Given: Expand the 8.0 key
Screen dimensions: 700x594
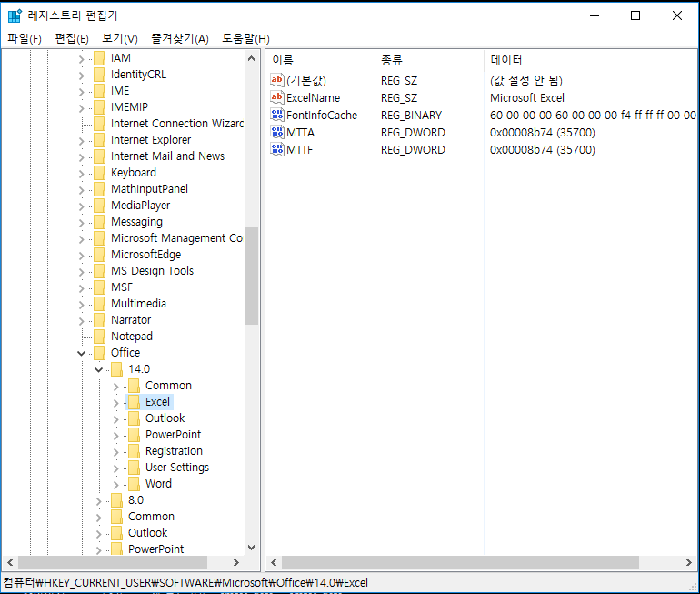Looking at the screenshot, I should pos(99,501).
